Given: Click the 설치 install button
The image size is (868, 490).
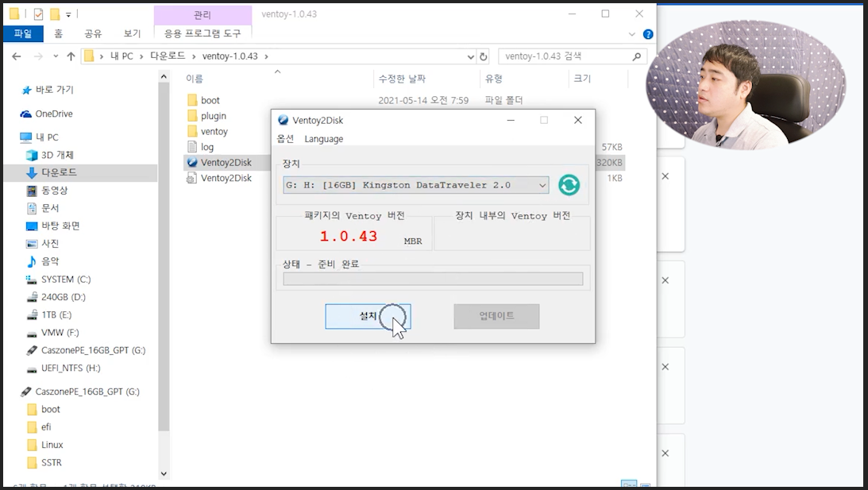Looking at the screenshot, I should (x=368, y=316).
